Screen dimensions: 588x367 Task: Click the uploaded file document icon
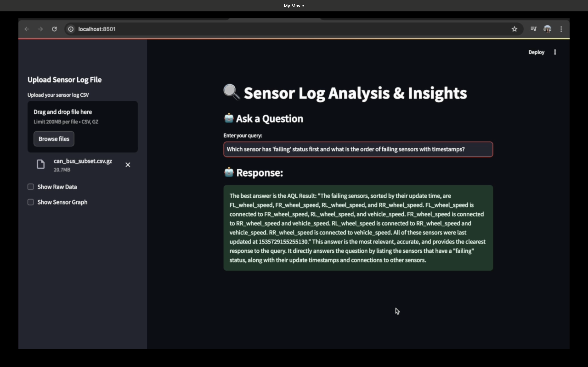tap(41, 164)
